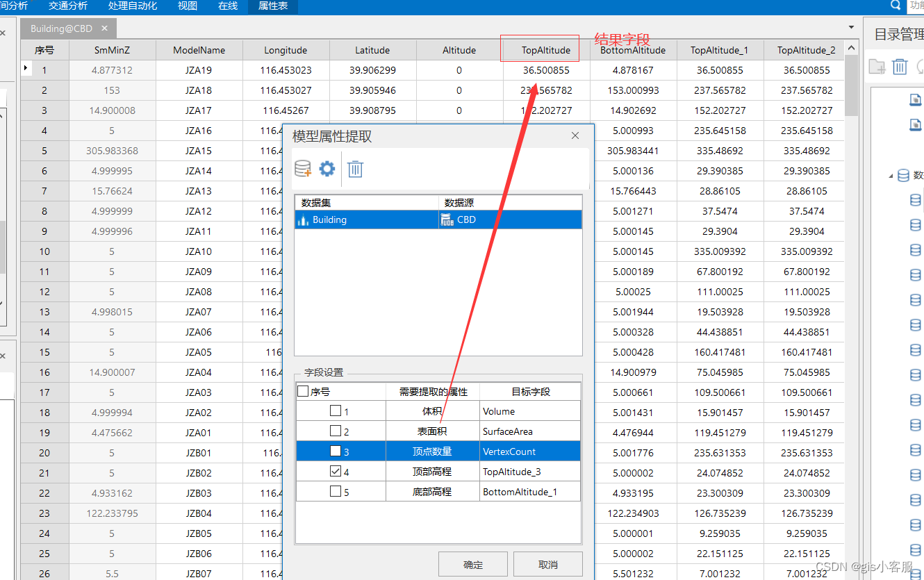Click the new folder icon in 目录管理 panel
924x580 pixels.
click(877, 66)
